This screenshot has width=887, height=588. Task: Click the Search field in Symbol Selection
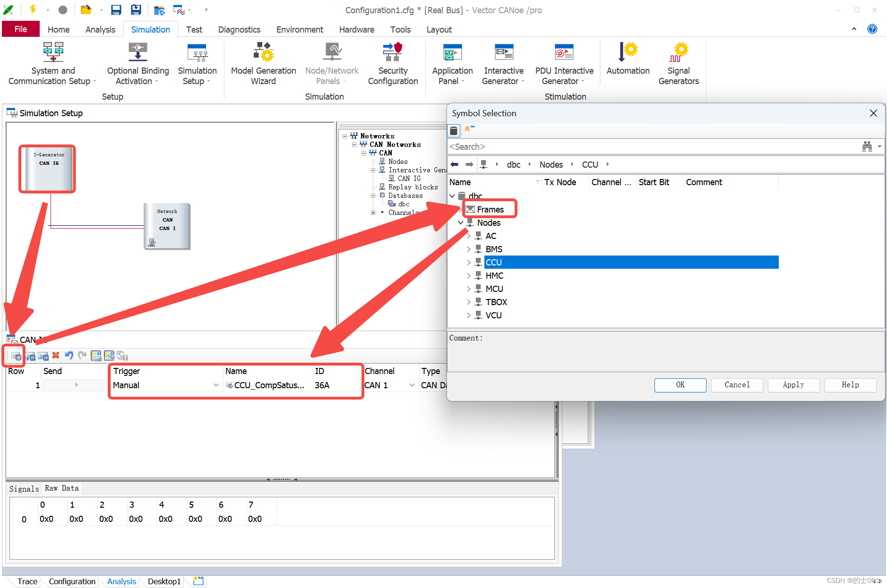654,146
